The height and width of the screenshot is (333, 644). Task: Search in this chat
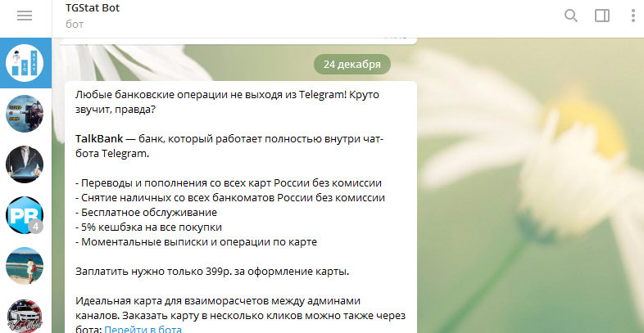[x=570, y=16]
